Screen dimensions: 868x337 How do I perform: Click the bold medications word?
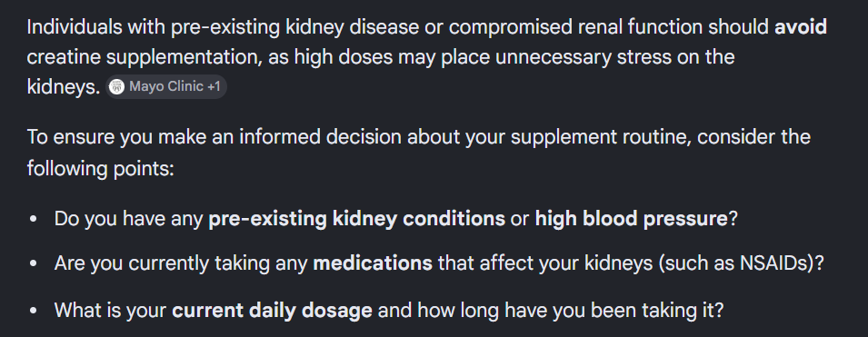pos(373,263)
